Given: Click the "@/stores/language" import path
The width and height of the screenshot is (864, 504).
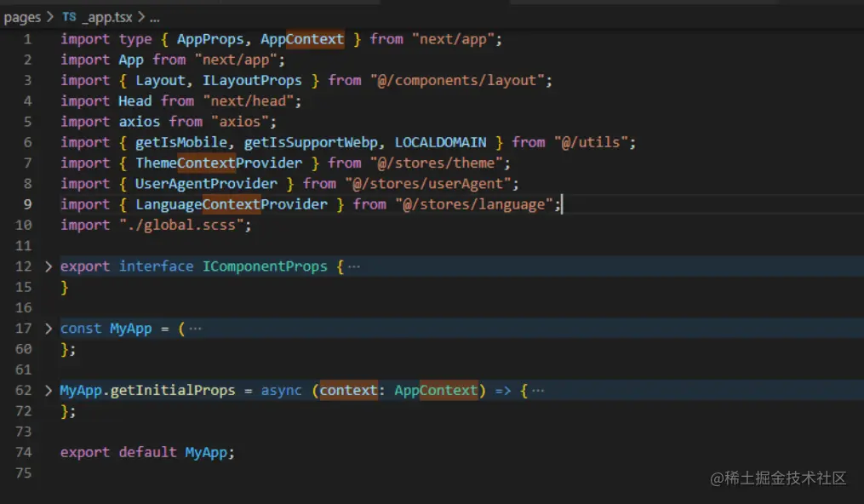Looking at the screenshot, I should pos(473,204).
